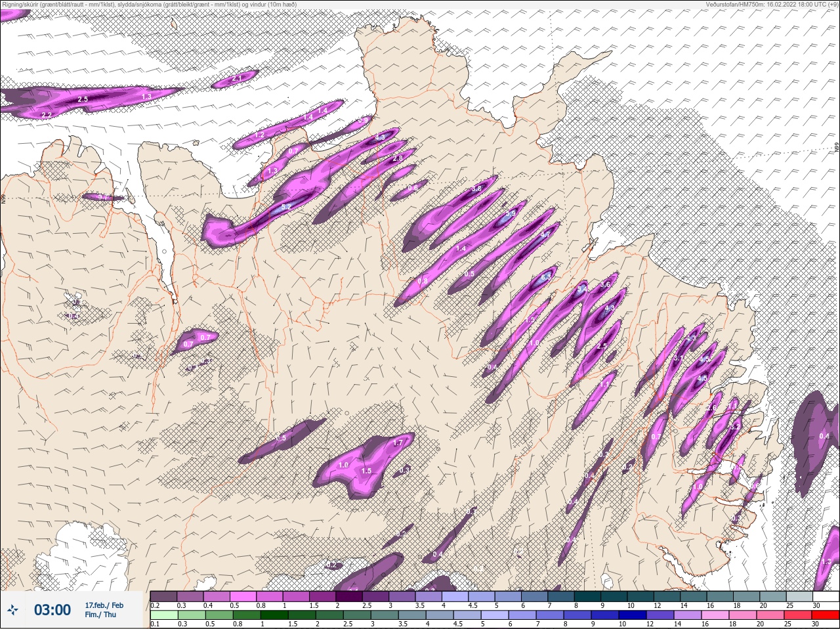
Task: Click the 03:00 forecast time display
Action: pyautogui.click(x=52, y=610)
